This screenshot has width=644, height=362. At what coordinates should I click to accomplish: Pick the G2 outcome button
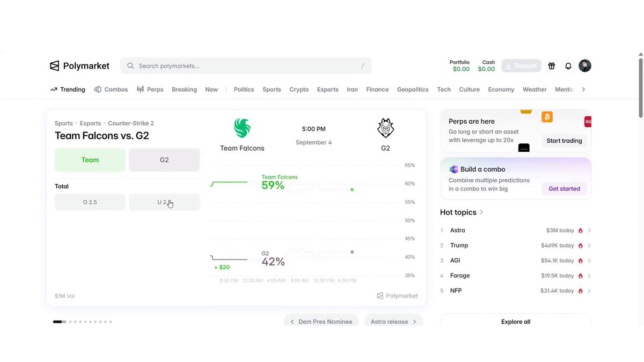click(x=164, y=160)
